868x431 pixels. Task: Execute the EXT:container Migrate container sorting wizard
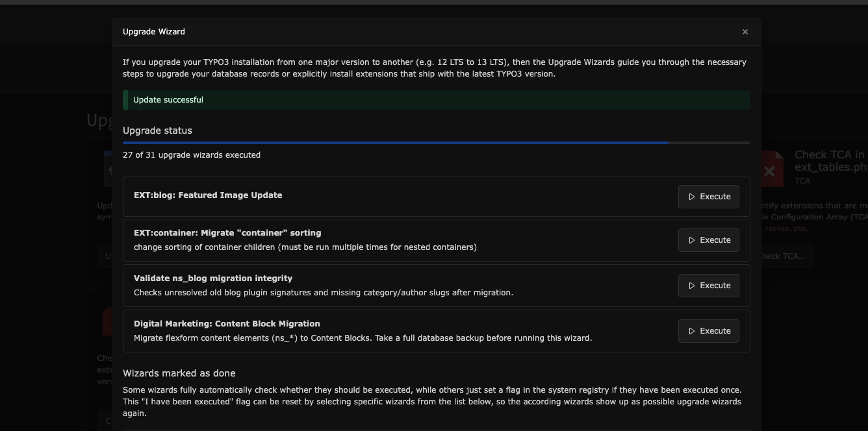709,240
